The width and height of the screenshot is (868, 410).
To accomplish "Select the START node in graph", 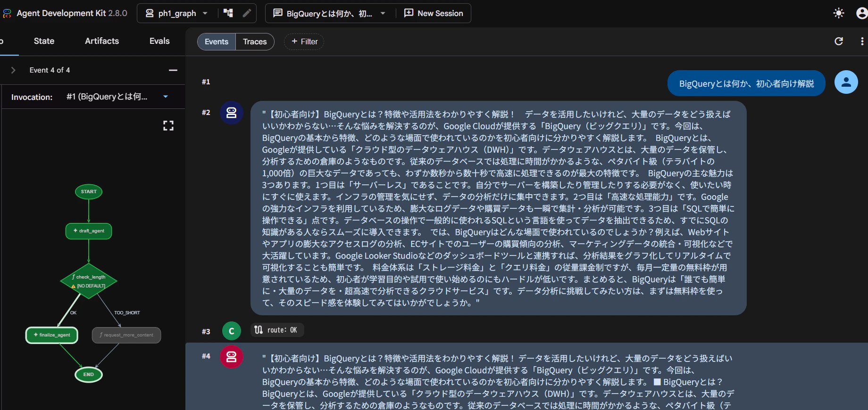I will click(x=89, y=192).
